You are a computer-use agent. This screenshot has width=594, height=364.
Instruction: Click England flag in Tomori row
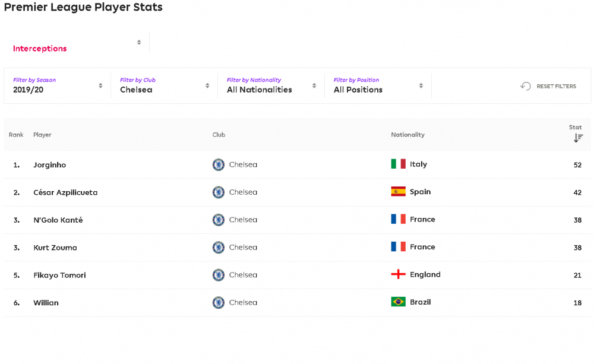[398, 274]
